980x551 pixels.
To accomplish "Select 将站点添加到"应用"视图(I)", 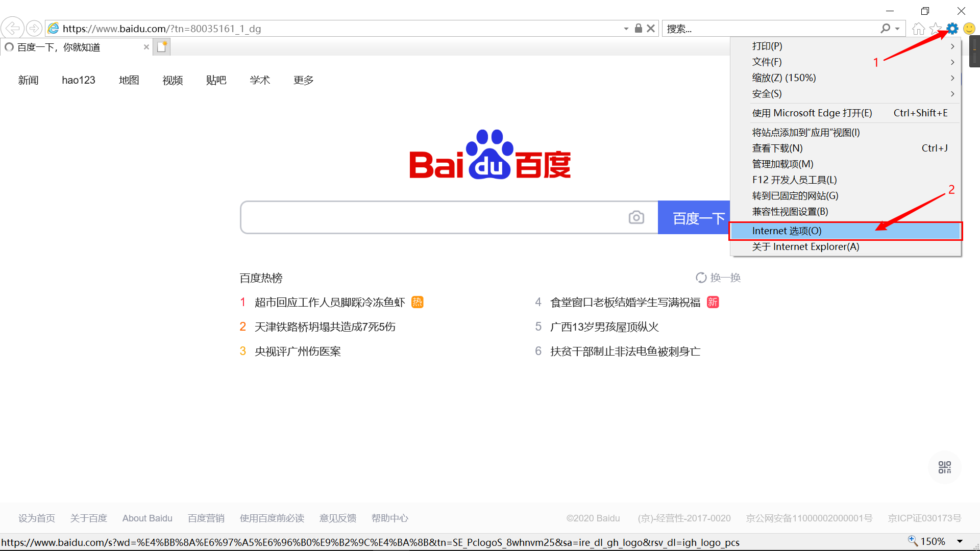I will click(x=846, y=132).
